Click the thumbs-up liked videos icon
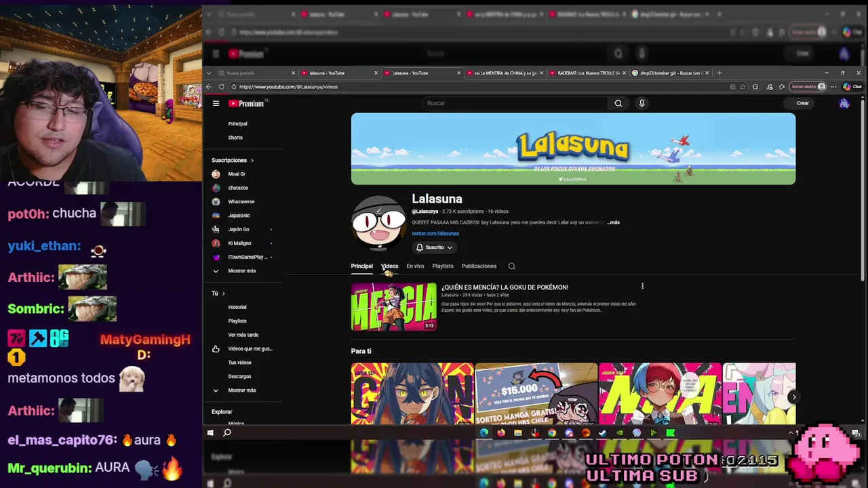 tap(216, 348)
